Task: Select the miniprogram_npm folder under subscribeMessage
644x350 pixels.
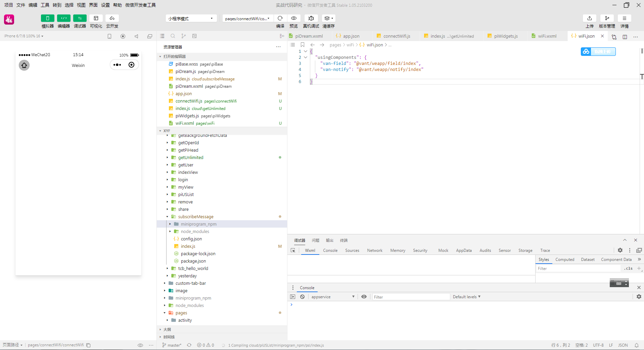Action: point(222,224)
